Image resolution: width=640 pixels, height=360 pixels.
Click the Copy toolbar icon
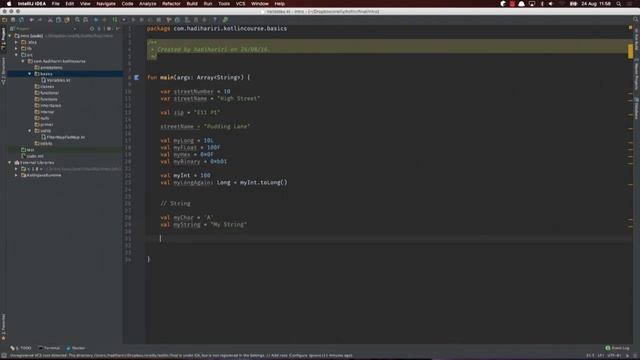(58, 20)
